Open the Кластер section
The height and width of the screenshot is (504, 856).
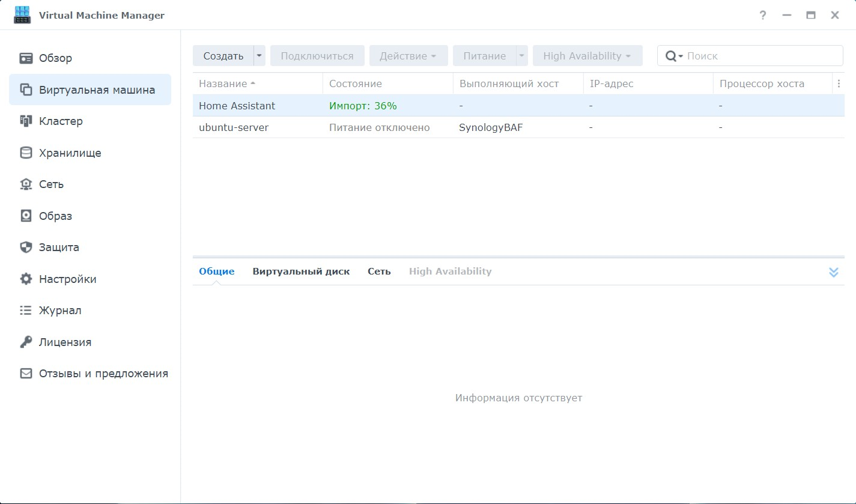click(90, 121)
